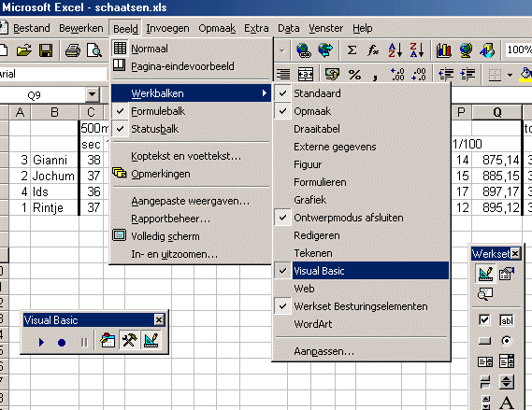
Task: Expand the Werkbalken submenu arrow
Action: (265, 92)
